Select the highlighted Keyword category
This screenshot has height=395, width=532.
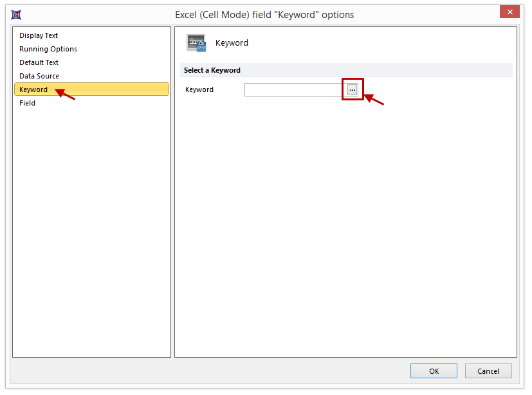pyautogui.click(x=33, y=89)
